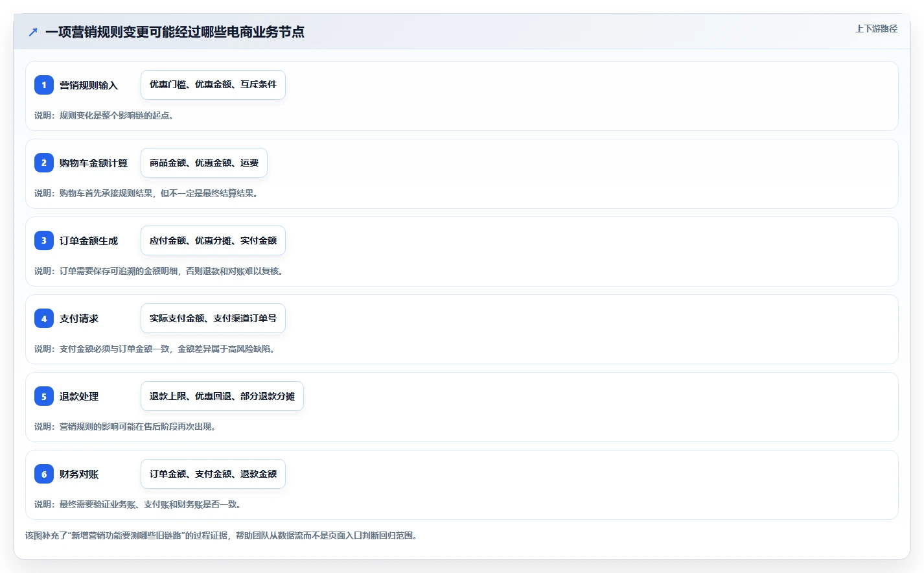Click the 购物车金额计算 step label
Screen dimensions: 924x573
93,163
